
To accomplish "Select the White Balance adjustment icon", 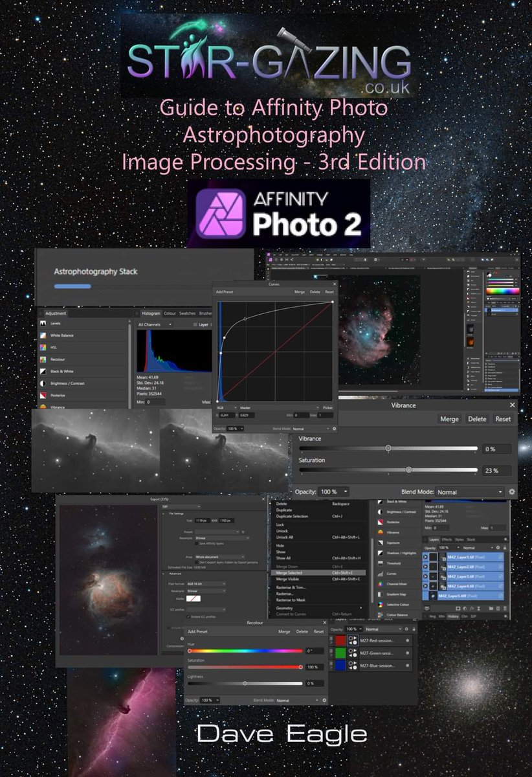I will coord(43,337).
